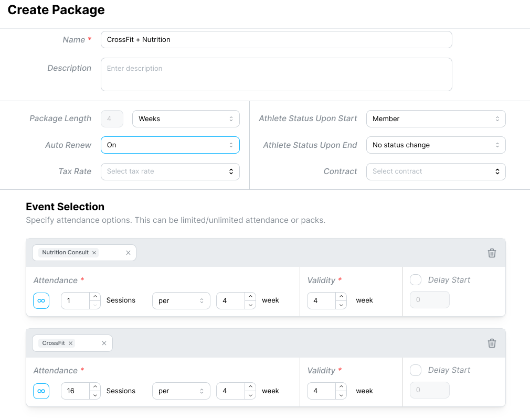The width and height of the screenshot is (530, 420).
Task: Open the Contract dropdown
Action: 436,171
